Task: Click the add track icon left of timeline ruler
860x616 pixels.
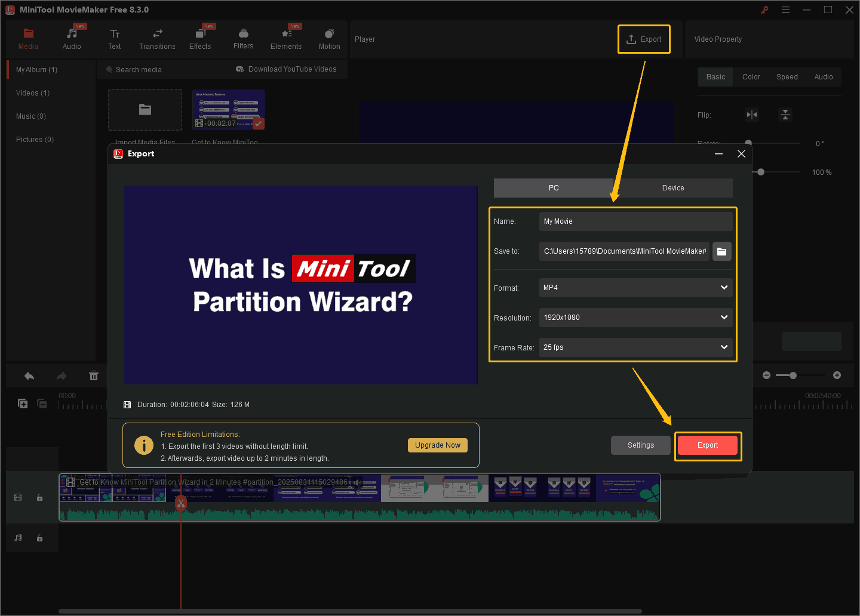Action: pos(23,404)
